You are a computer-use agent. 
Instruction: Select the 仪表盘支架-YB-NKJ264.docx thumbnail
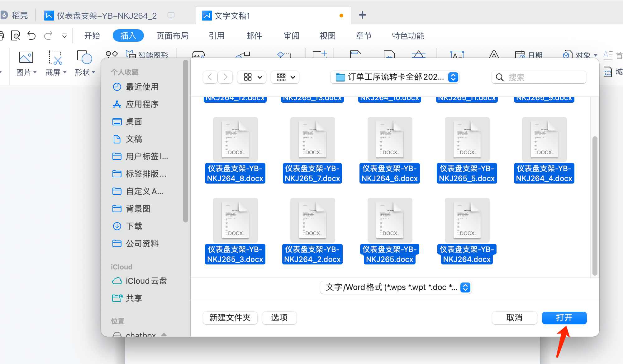(x=466, y=220)
